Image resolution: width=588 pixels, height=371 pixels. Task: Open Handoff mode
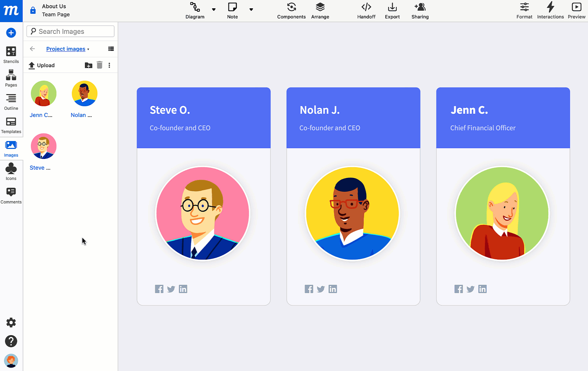(366, 10)
